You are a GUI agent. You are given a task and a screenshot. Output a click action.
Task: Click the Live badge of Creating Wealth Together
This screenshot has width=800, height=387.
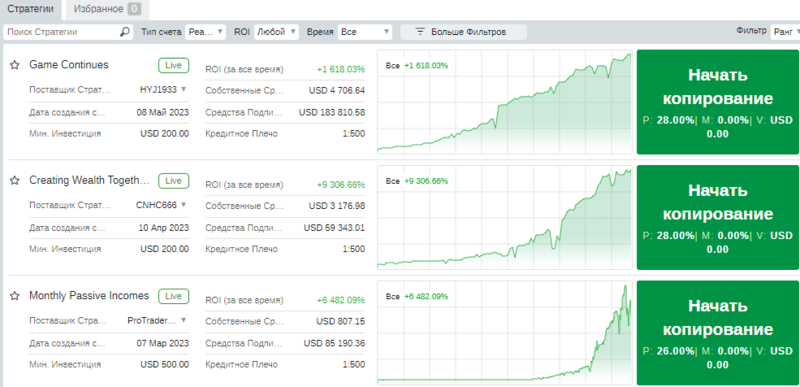[x=173, y=181]
